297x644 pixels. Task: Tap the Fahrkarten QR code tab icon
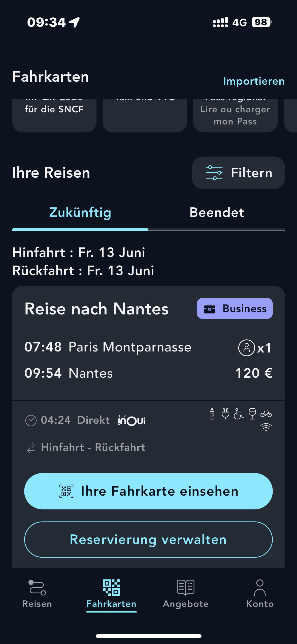[x=111, y=587]
